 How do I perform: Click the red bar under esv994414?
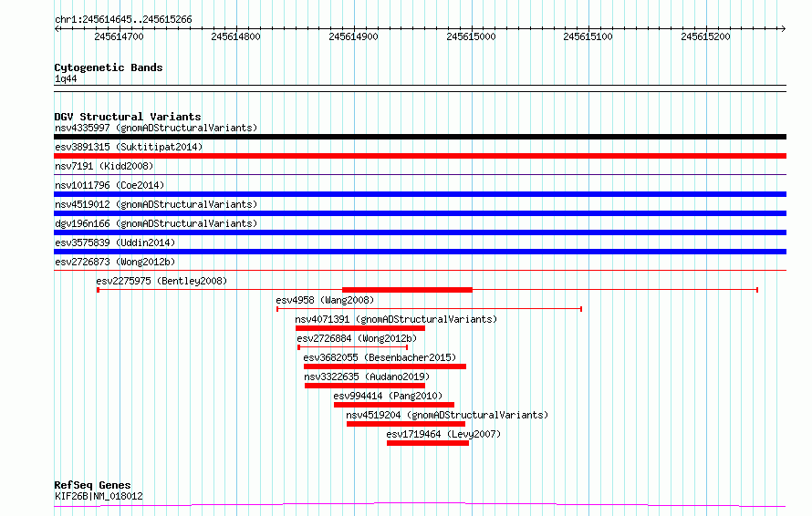pyautogui.click(x=394, y=406)
